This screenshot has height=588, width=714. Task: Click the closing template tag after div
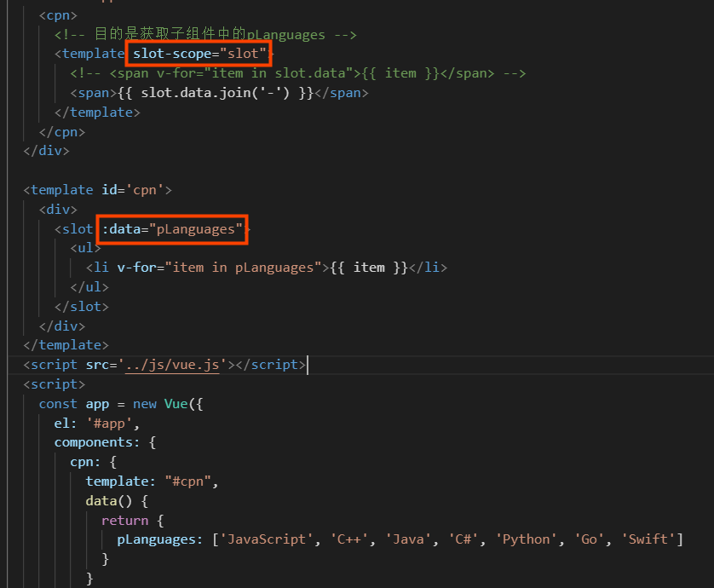click(66, 345)
